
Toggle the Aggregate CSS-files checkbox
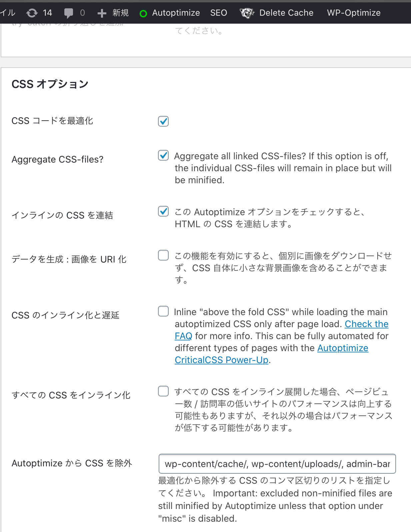click(163, 155)
